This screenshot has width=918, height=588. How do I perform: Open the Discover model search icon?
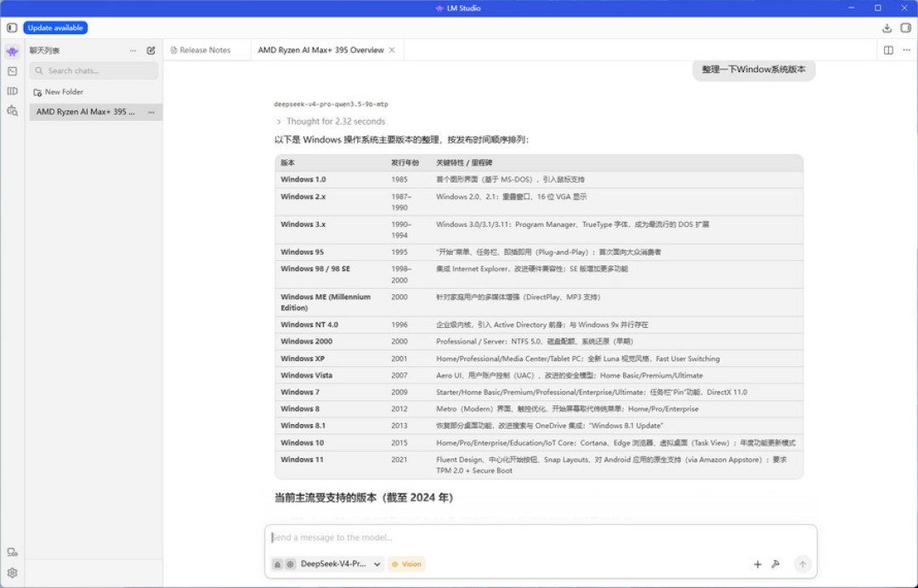(x=12, y=110)
